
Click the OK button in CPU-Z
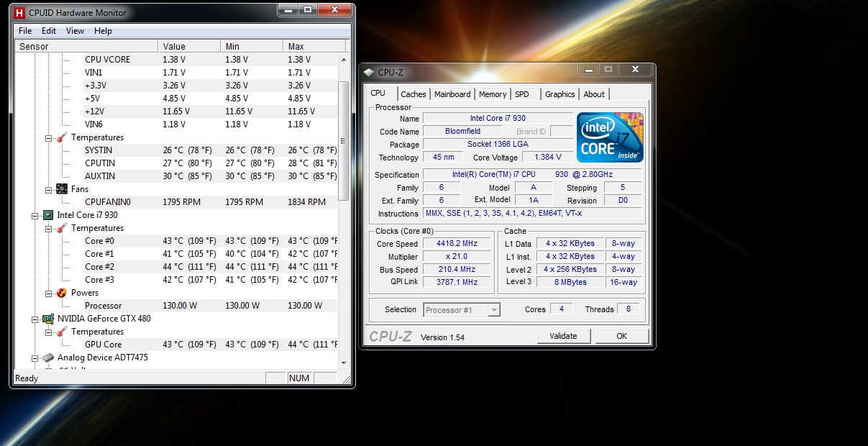tap(621, 336)
